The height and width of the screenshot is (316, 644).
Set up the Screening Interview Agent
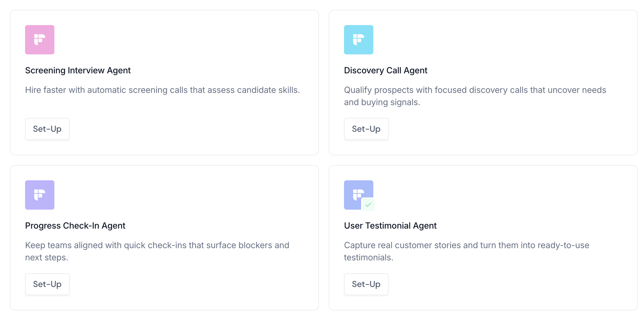click(x=47, y=129)
